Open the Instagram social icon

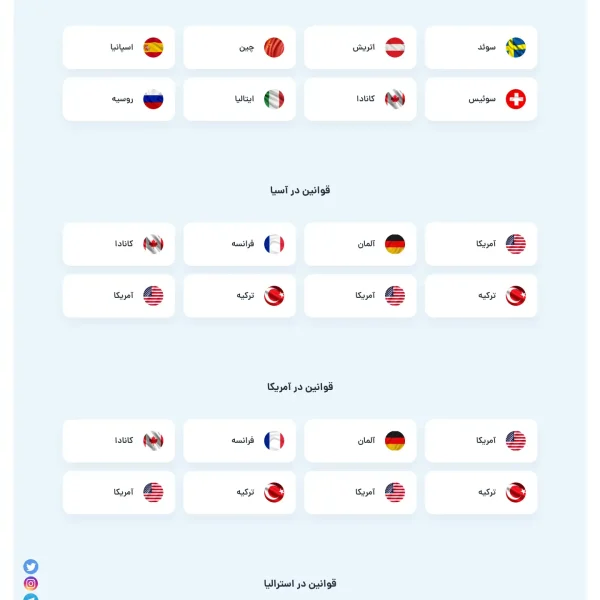[x=31, y=584]
